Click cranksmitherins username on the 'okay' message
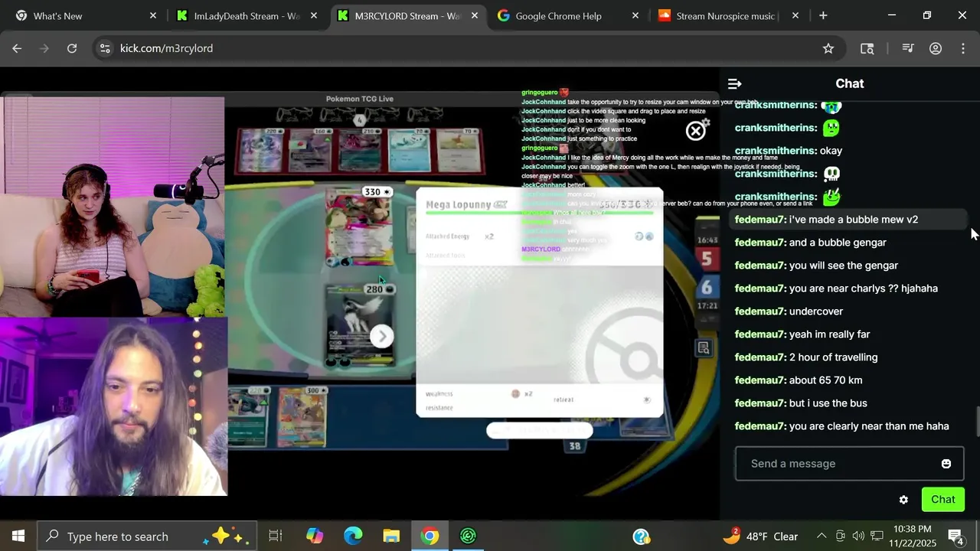Viewport: 980px width, 551px height. point(776,151)
